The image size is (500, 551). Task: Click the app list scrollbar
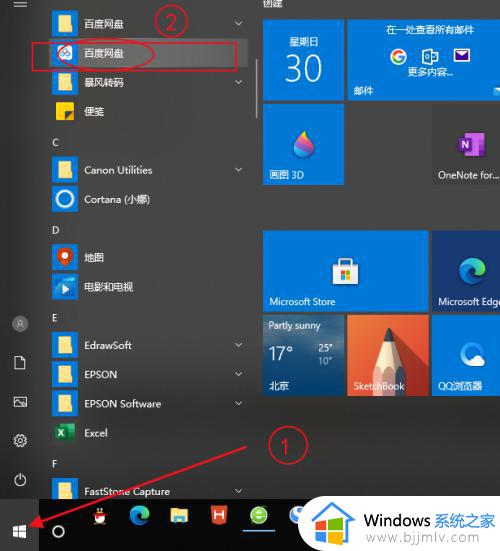(257, 88)
